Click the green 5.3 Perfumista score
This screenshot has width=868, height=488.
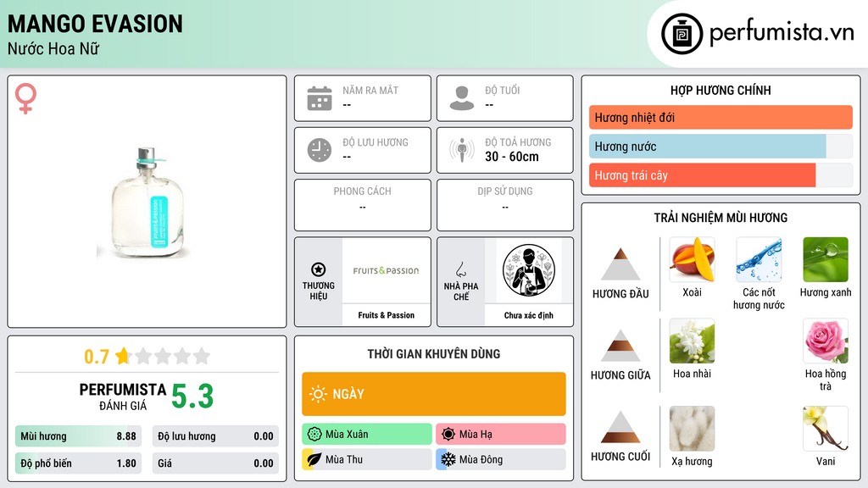coord(192,396)
